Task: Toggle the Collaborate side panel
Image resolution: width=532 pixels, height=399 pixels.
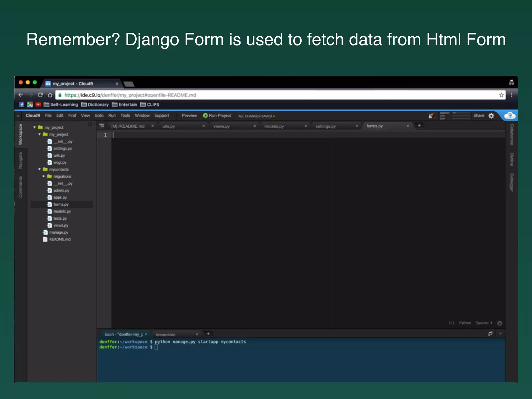Action: (512, 135)
